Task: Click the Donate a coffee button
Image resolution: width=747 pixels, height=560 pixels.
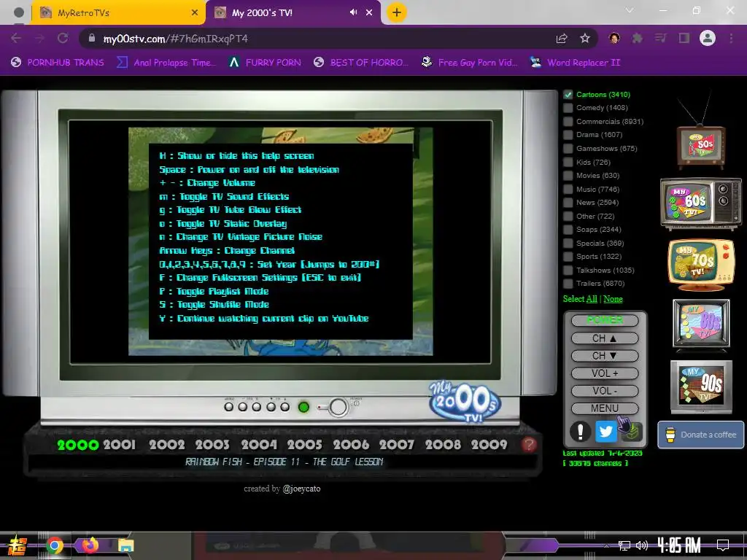Action: 701,435
